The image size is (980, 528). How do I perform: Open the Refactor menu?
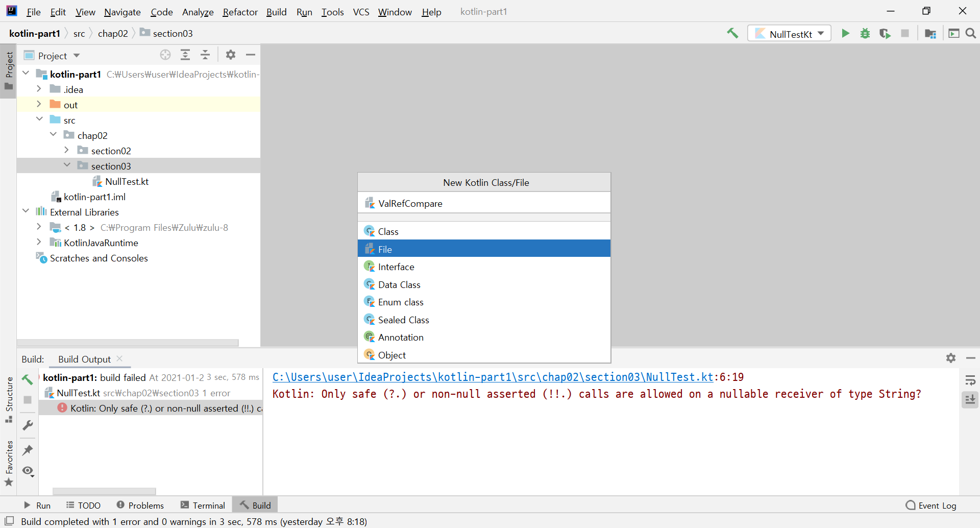240,12
